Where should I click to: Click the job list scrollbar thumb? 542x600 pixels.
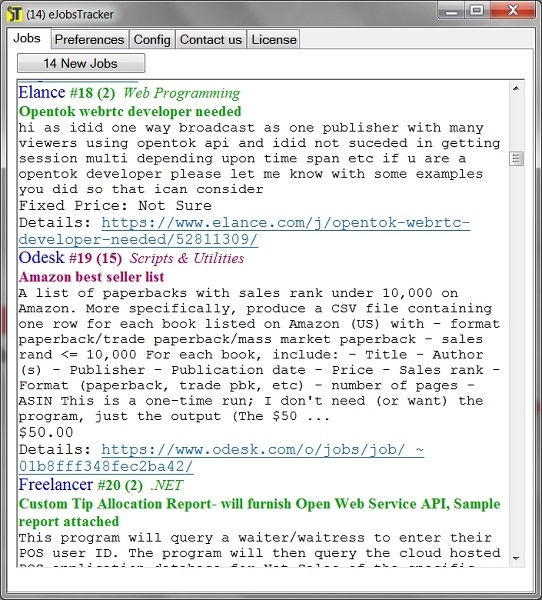click(x=516, y=158)
